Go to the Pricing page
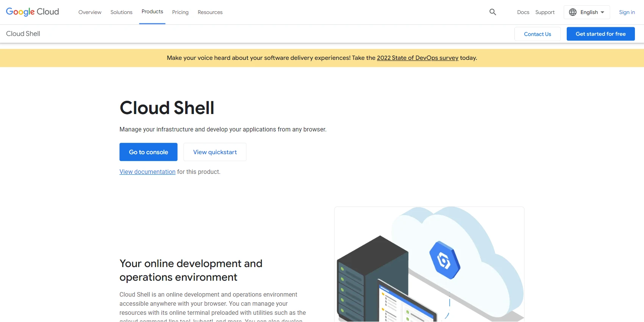The width and height of the screenshot is (644, 322). coord(180,12)
